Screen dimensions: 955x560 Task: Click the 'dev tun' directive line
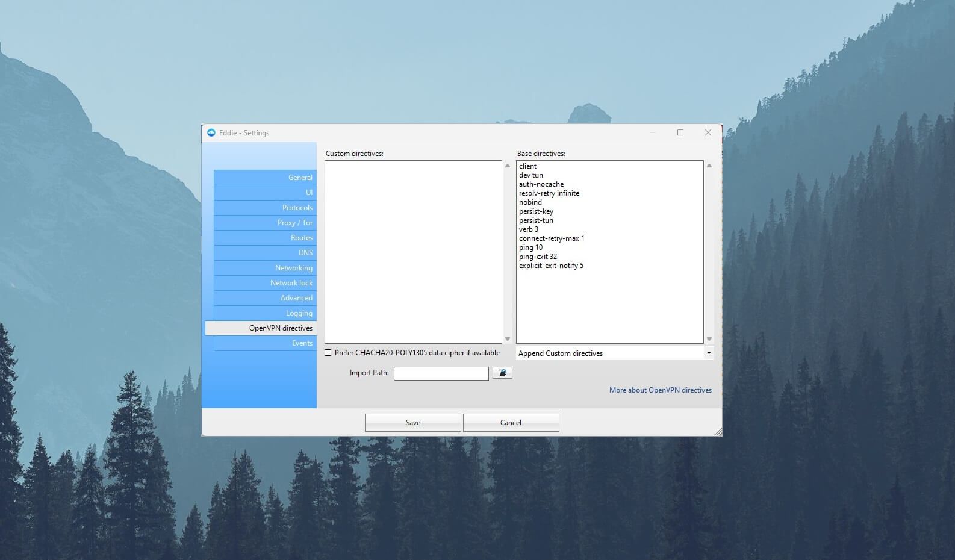pyautogui.click(x=531, y=175)
